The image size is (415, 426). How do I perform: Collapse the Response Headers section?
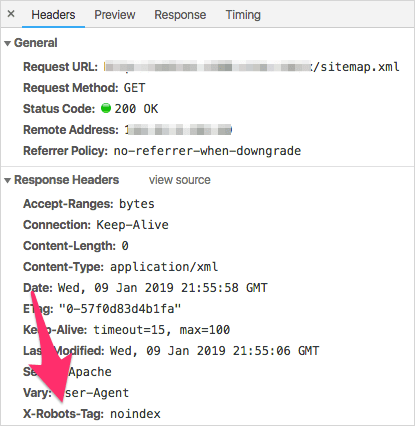coord(7,180)
